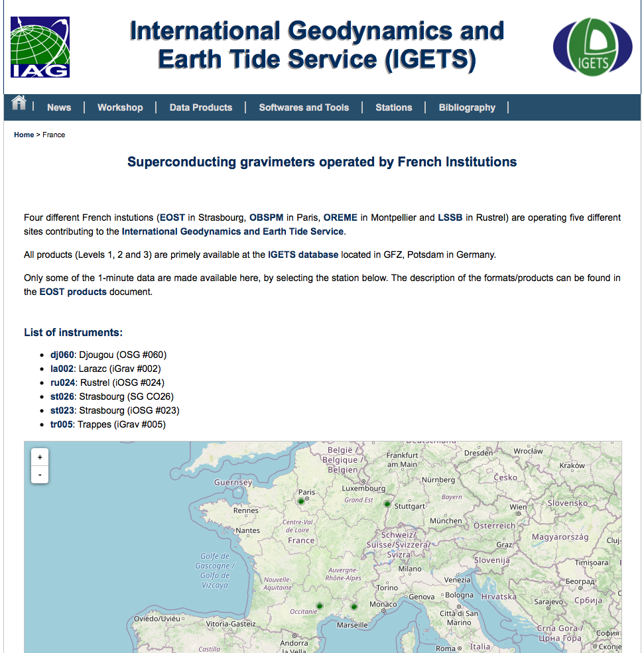Click the green marker north of Marseille
The height and width of the screenshot is (653, 644).
(354, 607)
